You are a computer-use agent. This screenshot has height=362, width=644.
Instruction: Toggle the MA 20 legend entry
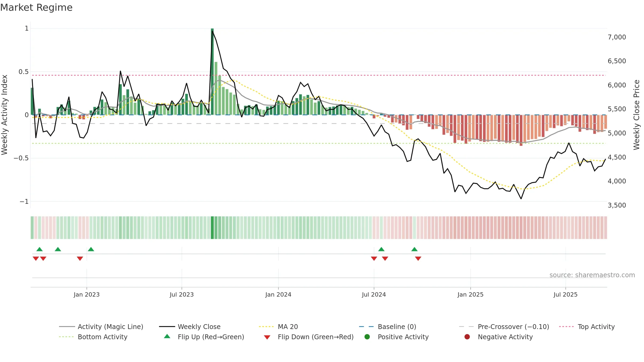click(x=278, y=327)
